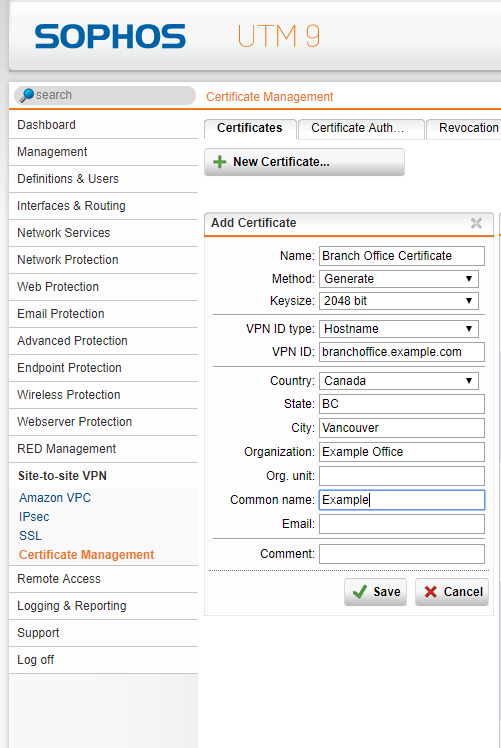
Task: Open Wireless Protection menu
Action: pyautogui.click(x=103, y=395)
